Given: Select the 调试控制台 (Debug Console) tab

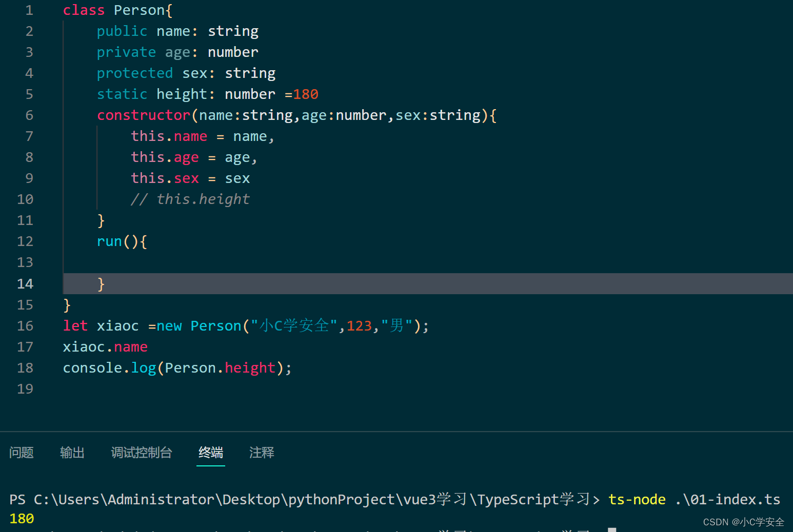Looking at the screenshot, I should (x=142, y=453).
